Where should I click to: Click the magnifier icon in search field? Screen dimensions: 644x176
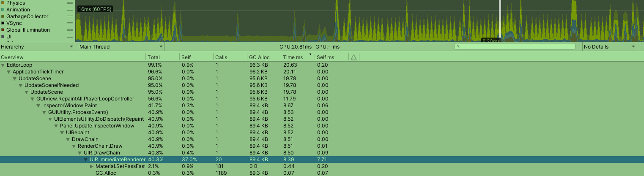click(458, 47)
